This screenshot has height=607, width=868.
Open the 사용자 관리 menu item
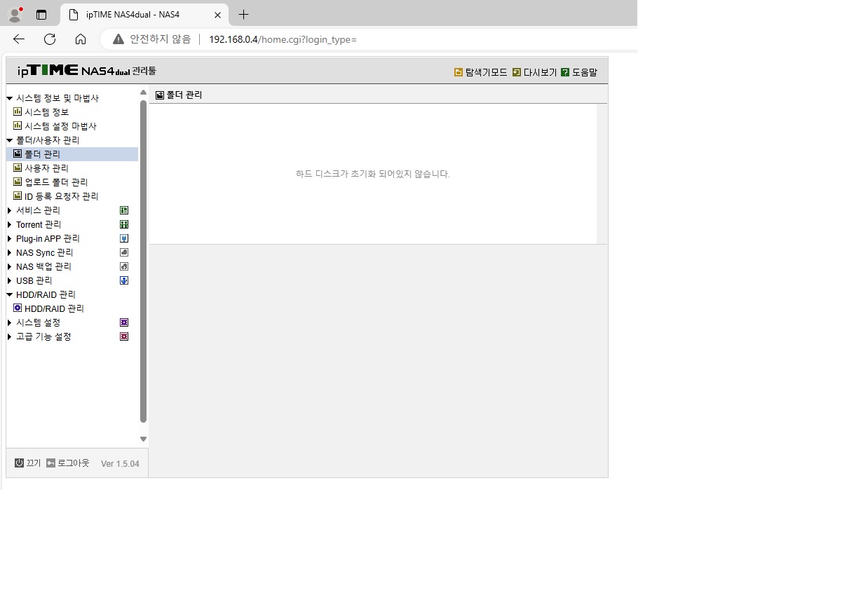[x=46, y=168]
